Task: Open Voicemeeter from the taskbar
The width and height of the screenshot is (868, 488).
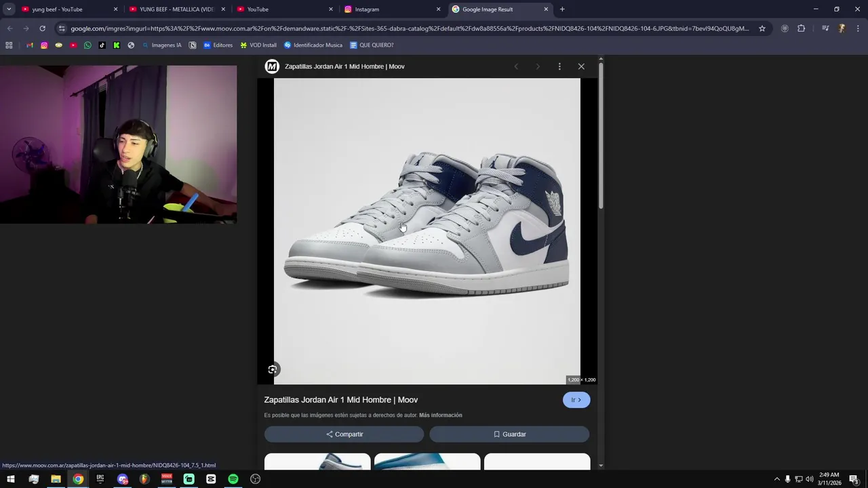Action: 167,479
